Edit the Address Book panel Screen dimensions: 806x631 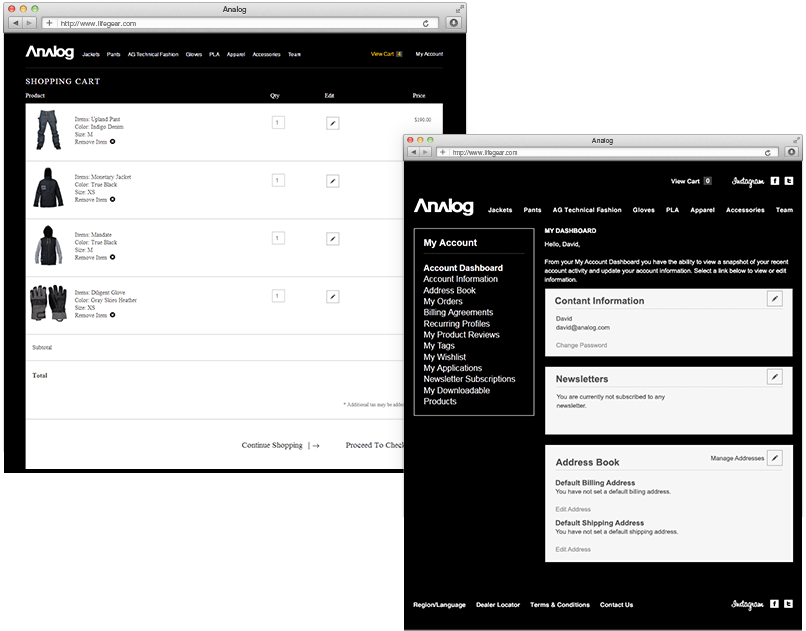click(775, 458)
